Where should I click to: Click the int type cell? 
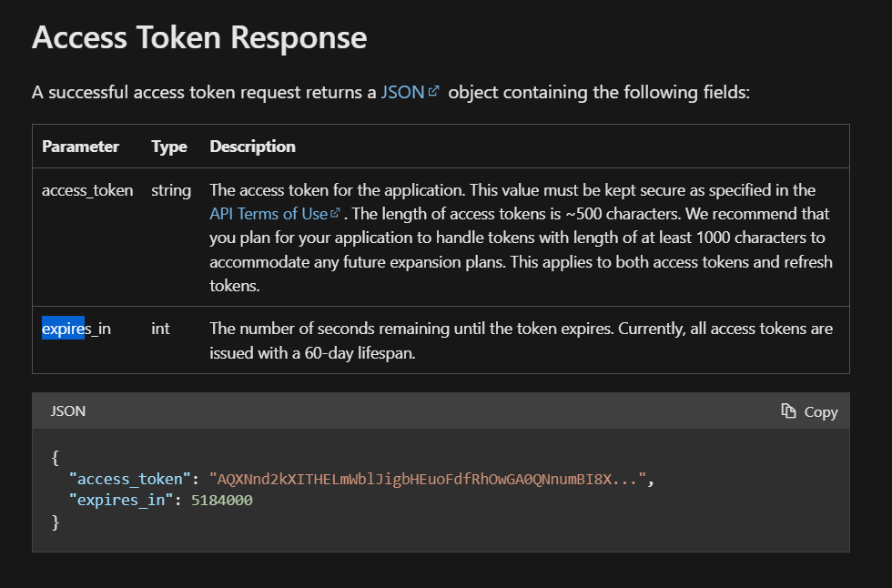(160, 329)
